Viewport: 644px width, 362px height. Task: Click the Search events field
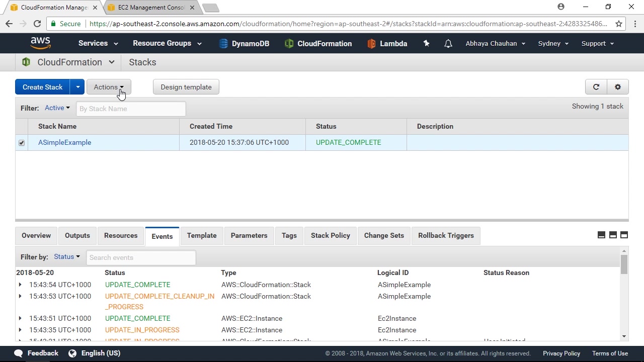[x=141, y=257]
